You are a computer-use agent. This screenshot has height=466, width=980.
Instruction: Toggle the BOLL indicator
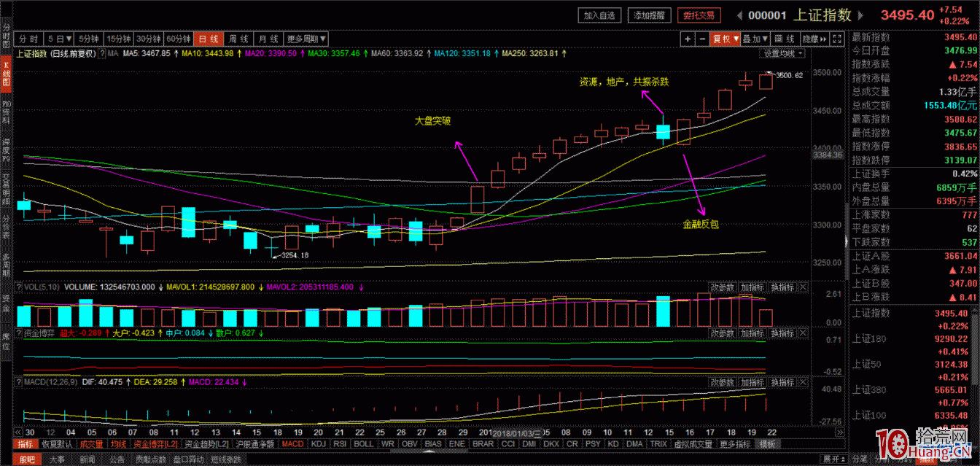(363, 443)
